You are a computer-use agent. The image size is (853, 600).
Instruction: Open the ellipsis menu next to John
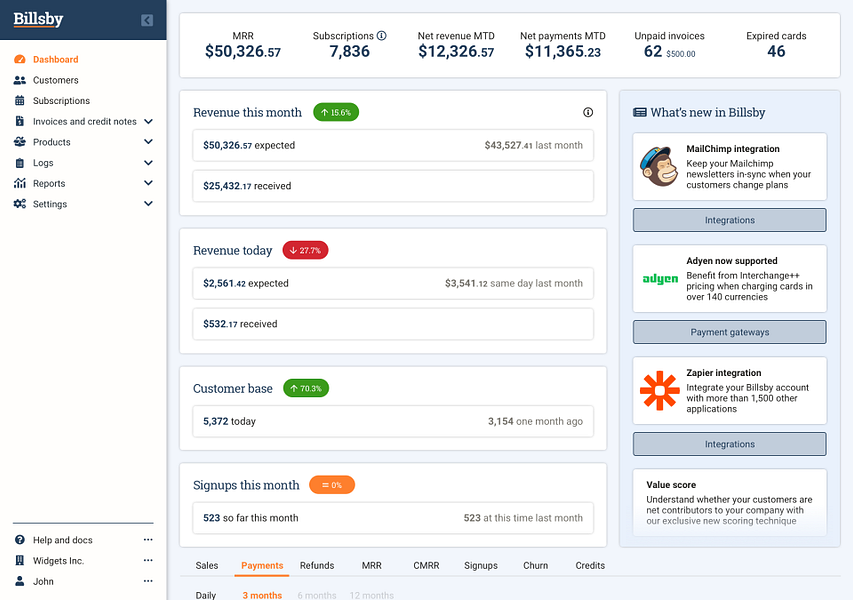148,581
